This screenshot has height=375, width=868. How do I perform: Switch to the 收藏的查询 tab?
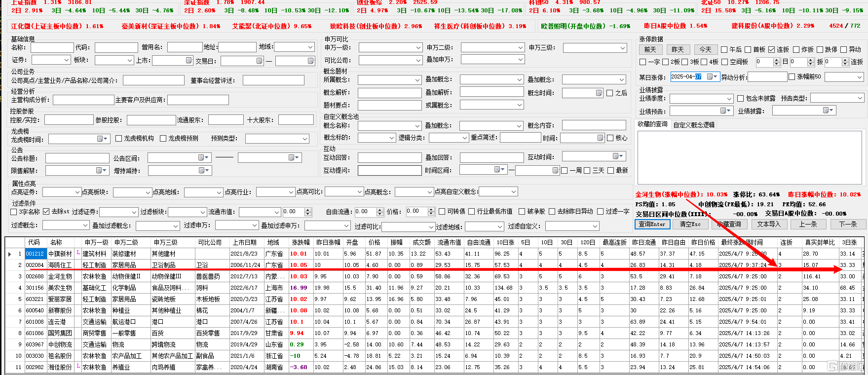(x=653, y=124)
